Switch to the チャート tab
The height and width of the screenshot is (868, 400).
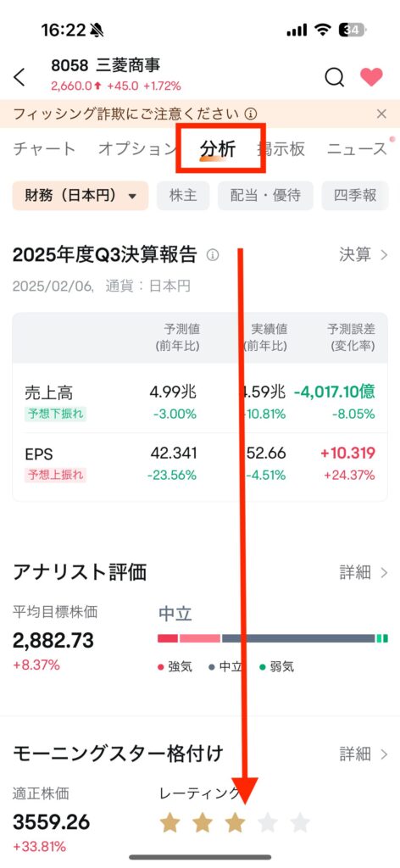(x=44, y=148)
